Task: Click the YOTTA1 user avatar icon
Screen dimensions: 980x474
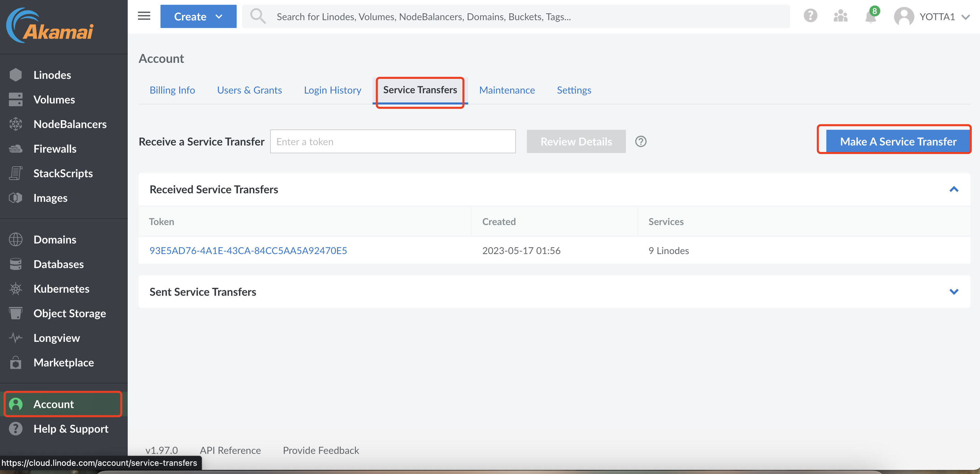Action: tap(904, 16)
